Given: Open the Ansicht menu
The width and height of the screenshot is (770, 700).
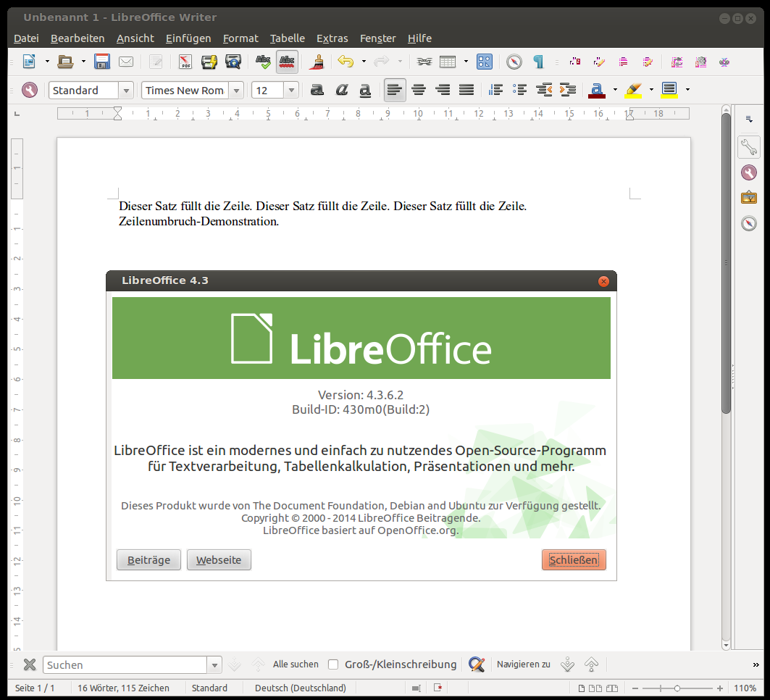Looking at the screenshot, I should click(x=135, y=38).
